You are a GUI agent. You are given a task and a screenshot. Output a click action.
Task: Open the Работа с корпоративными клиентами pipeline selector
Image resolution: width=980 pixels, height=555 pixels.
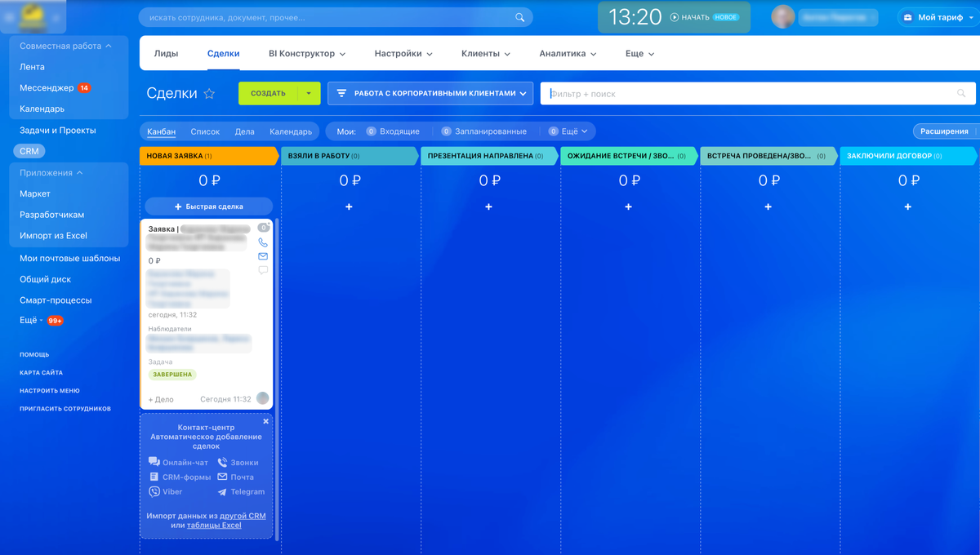click(x=430, y=93)
